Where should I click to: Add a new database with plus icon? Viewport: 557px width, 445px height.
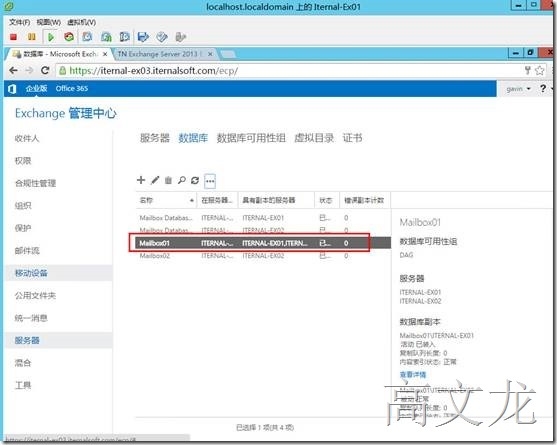click(x=141, y=180)
